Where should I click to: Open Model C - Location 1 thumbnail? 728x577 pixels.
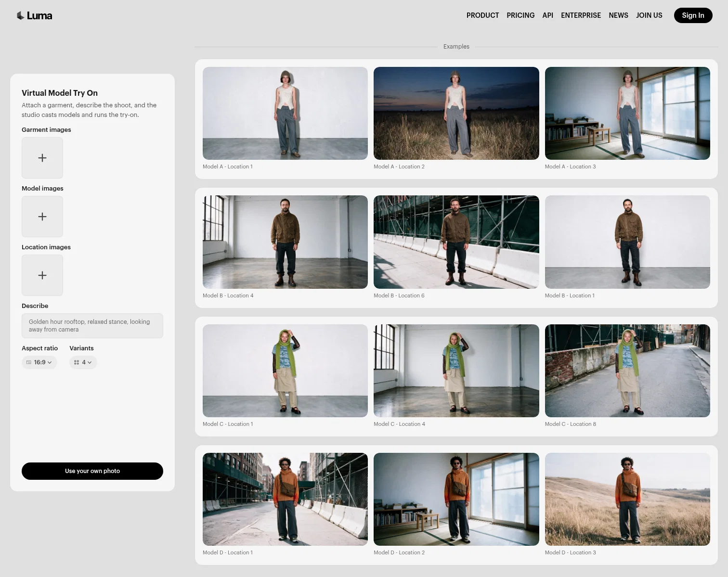point(285,371)
